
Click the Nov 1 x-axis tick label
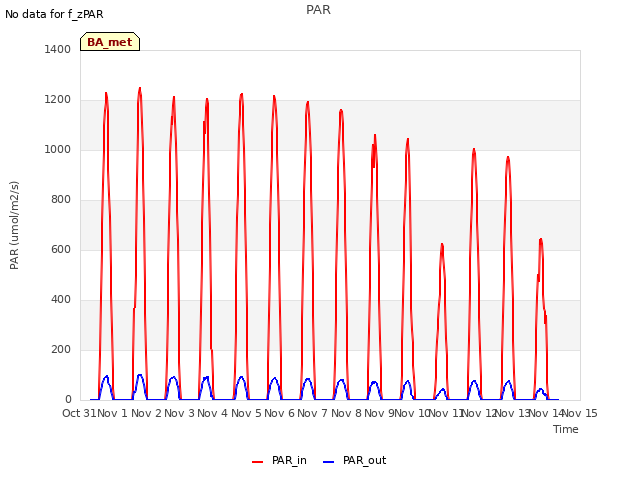pyautogui.click(x=113, y=413)
